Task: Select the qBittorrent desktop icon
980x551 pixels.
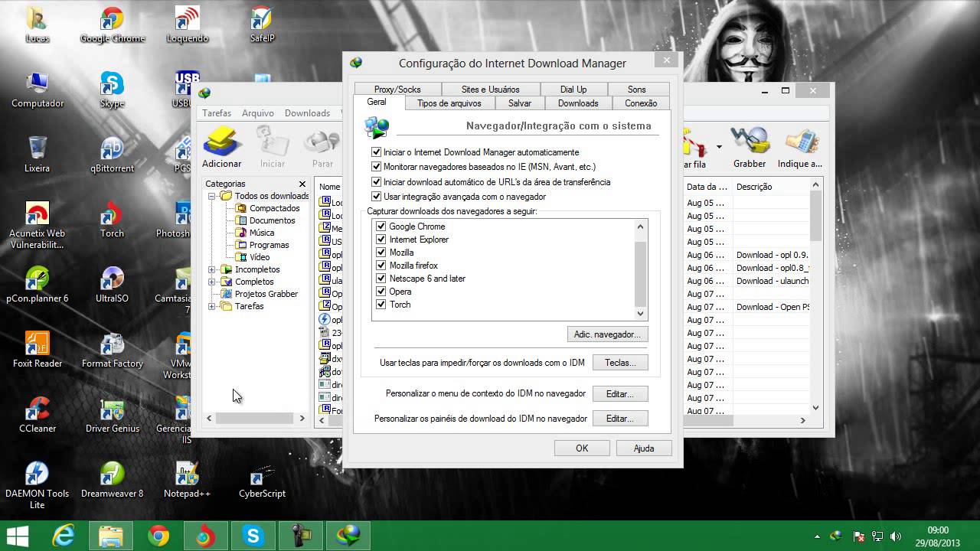Action: pos(112,155)
